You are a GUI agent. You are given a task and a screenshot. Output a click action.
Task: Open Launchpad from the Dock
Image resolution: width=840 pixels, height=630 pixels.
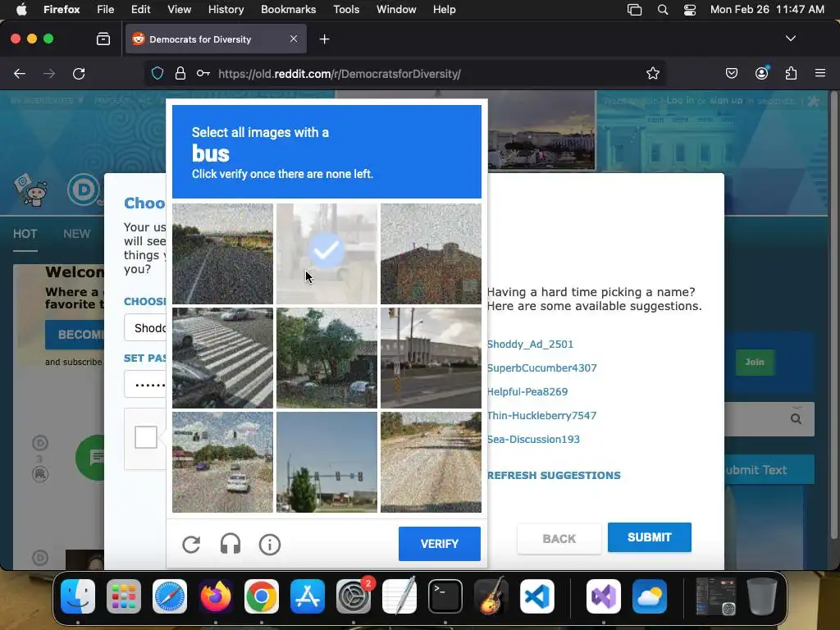click(x=124, y=596)
